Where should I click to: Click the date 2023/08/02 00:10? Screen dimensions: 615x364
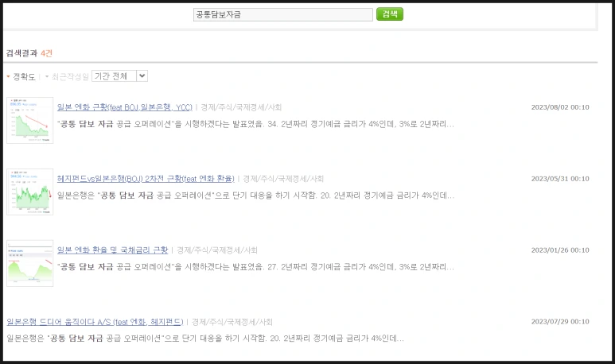pyautogui.click(x=560, y=107)
